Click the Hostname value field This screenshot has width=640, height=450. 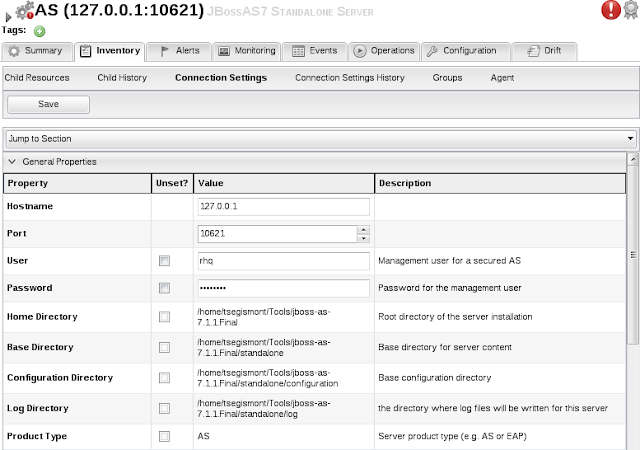[x=284, y=207]
